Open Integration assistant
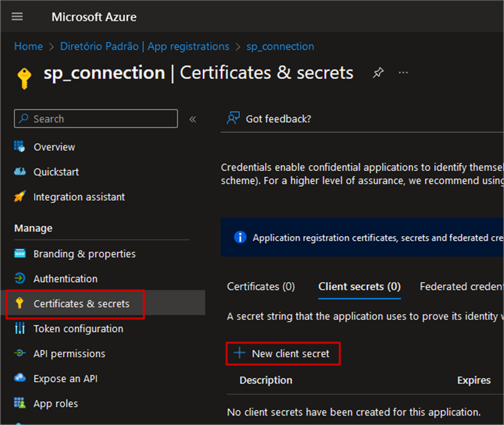The height and width of the screenshot is (425, 504). point(79,197)
